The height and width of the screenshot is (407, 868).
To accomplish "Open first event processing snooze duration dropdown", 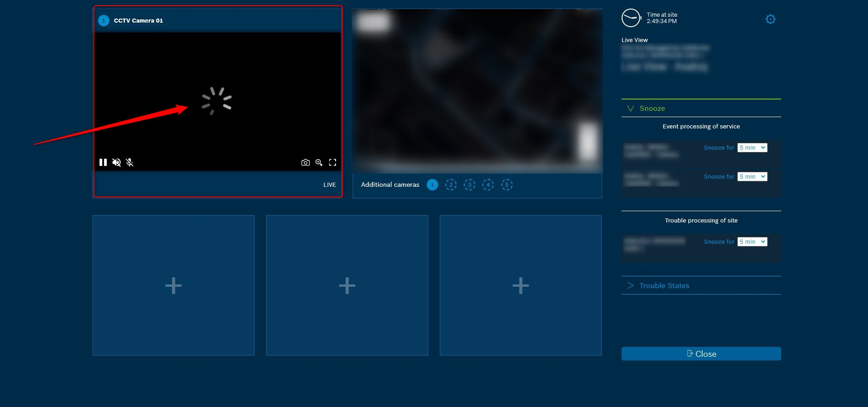I will point(752,148).
